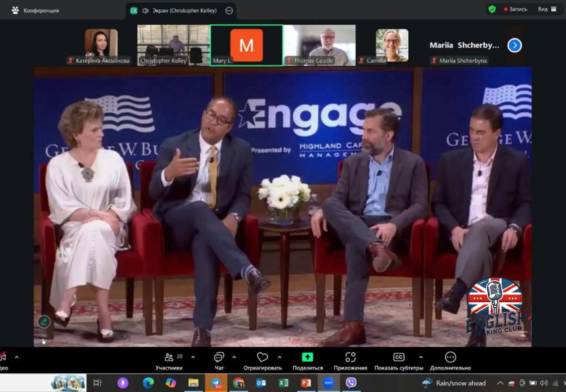Click the Запись recording indicator
The width and height of the screenshot is (566, 392).
tap(516, 9)
